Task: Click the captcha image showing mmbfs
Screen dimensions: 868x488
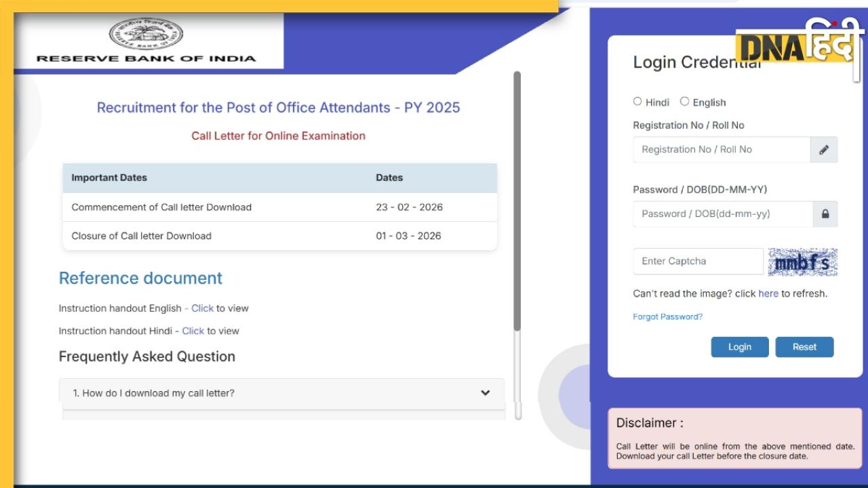Action: (803, 262)
